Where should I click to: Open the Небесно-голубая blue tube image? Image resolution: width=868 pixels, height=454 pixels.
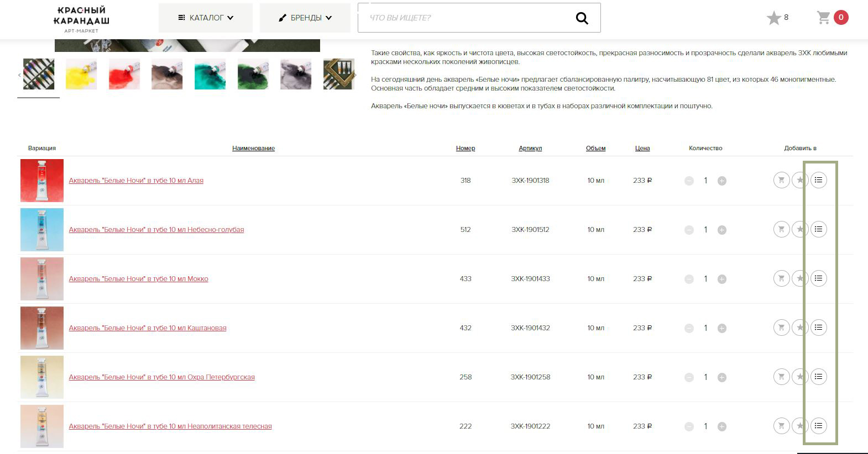[42, 230]
